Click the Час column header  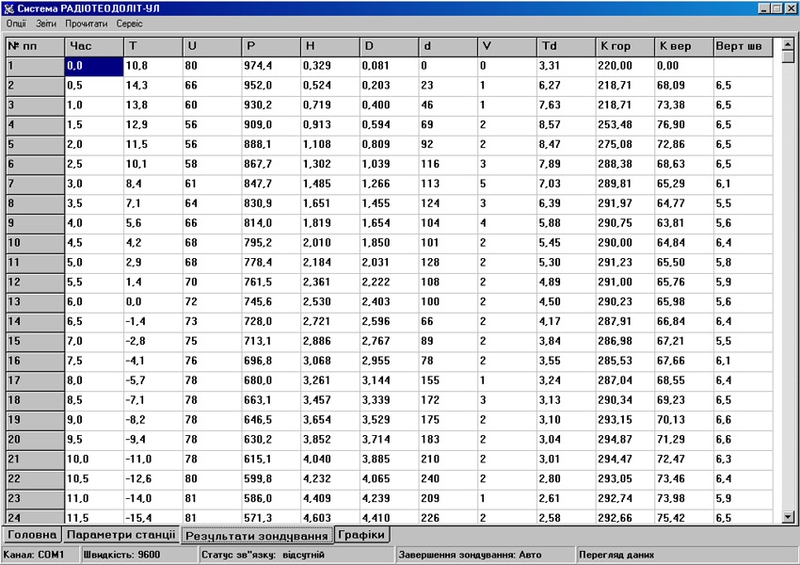click(92, 46)
